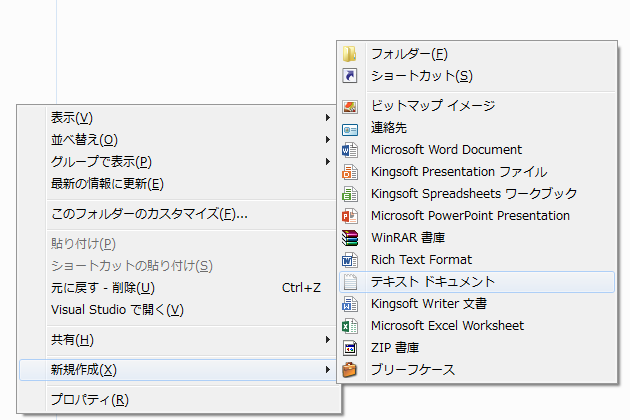The image size is (630, 420).
Task: Click ショートカットの貼り付け(S) entry
Action: click(x=178, y=266)
